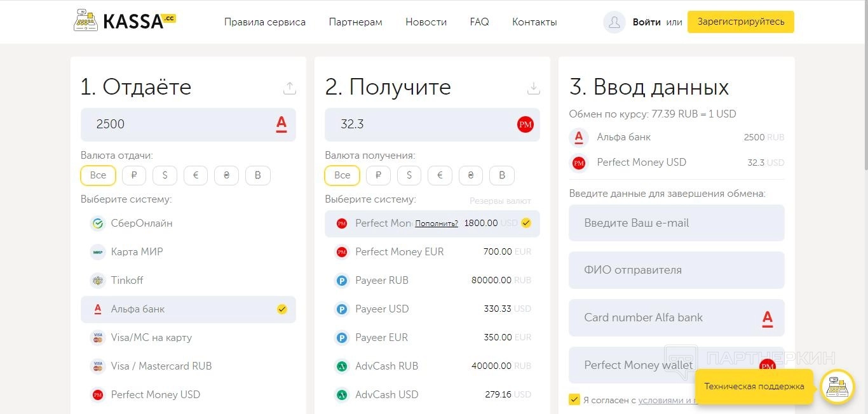Viewport: 868px width, 414px height.
Task: Click the Payeer USD icon
Action: pyautogui.click(x=342, y=309)
